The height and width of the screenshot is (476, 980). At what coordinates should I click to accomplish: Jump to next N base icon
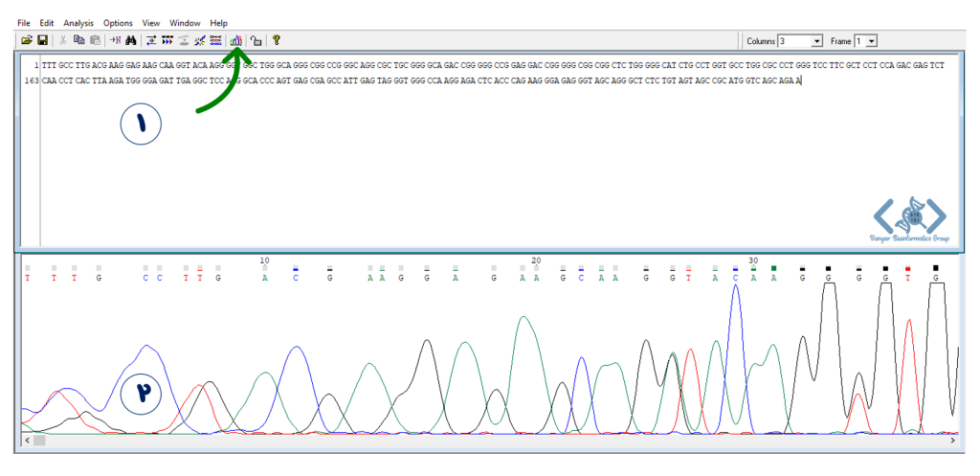(x=115, y=40)
